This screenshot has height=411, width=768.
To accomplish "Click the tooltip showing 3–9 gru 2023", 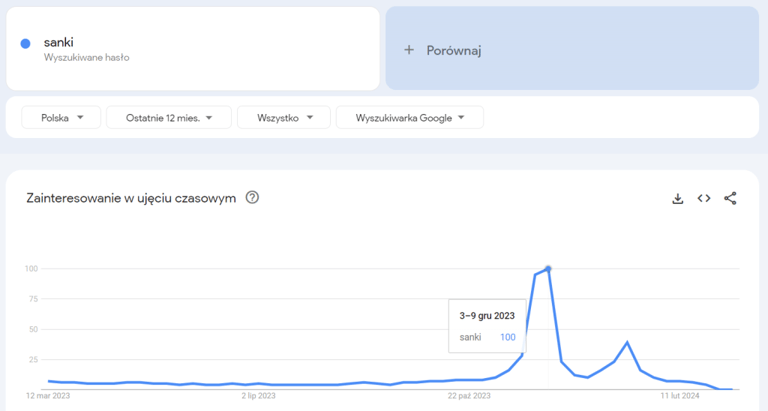I will (x=486, y=325).
